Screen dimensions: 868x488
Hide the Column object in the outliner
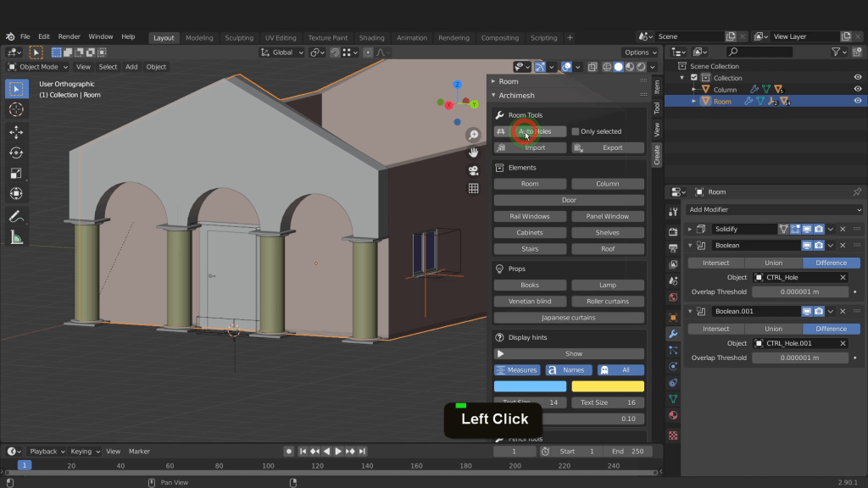click(858, 89)
